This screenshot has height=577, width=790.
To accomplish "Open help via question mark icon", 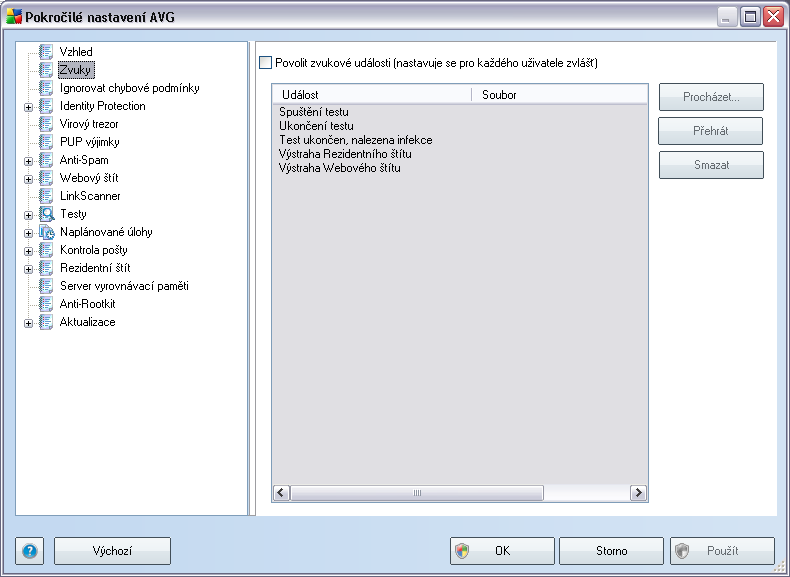I will [x=29, y=551].
